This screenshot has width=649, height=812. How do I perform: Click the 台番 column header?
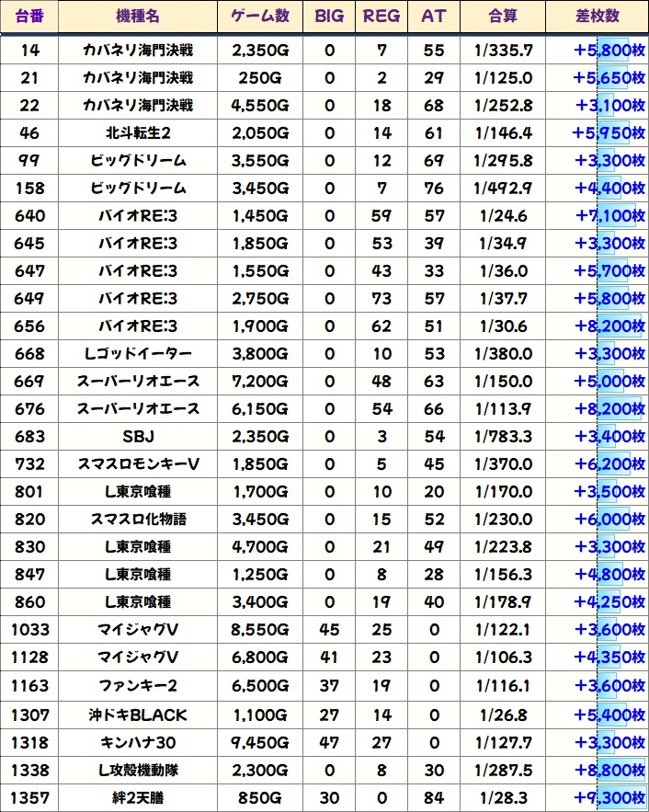pos(29,16)
